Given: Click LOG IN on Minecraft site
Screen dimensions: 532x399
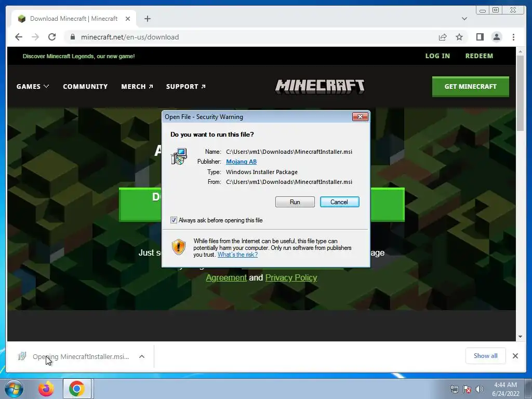Looking at the screenshot, I should click(x=437, y=56).
